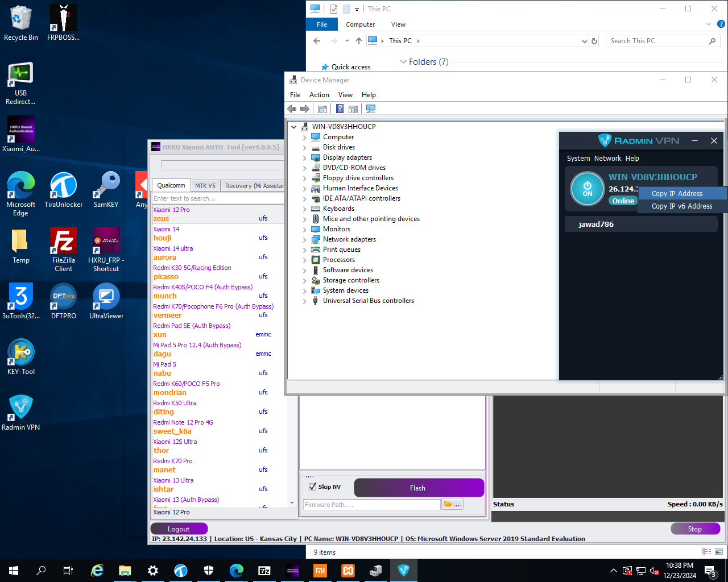This screenshot has height=582, width=728.
Task: Click File Explorer refresh icon
Action: [594, 41]
